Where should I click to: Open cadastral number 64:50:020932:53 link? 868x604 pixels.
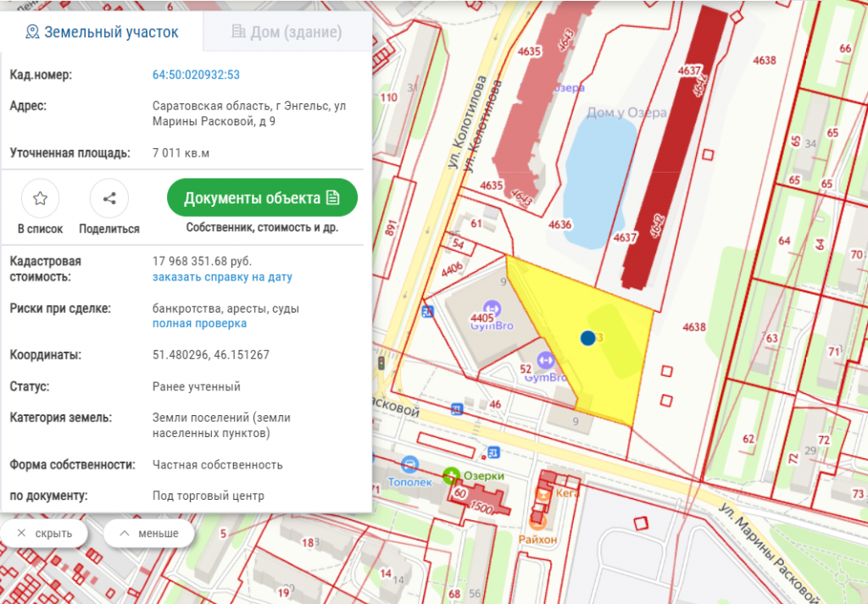coord(196,75)
